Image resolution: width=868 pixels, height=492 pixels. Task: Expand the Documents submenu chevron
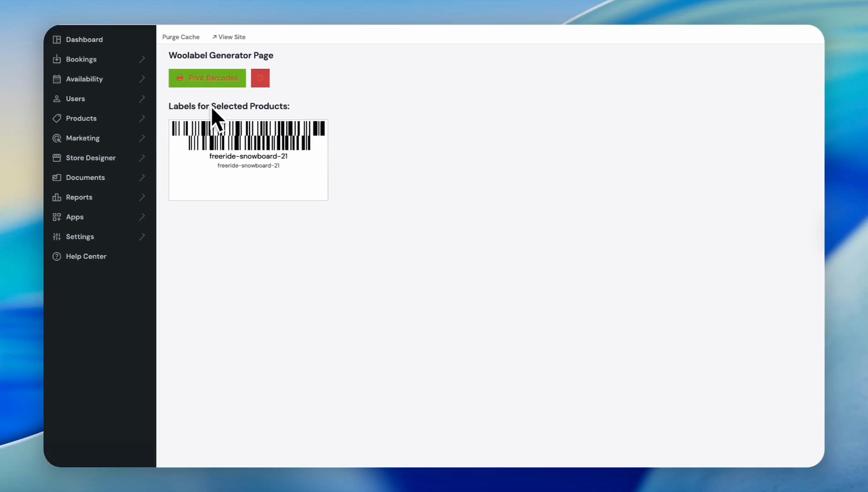[x=142, y=178]
